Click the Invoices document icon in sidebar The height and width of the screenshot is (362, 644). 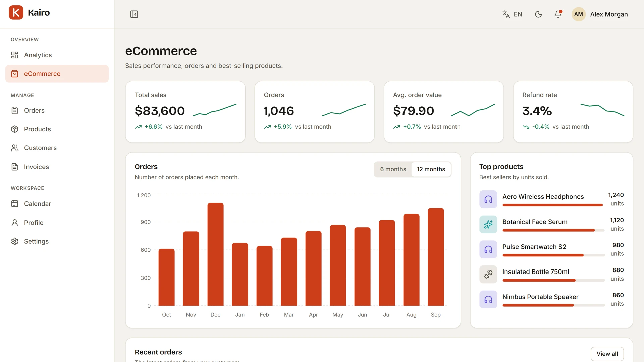tap(15, 167)
